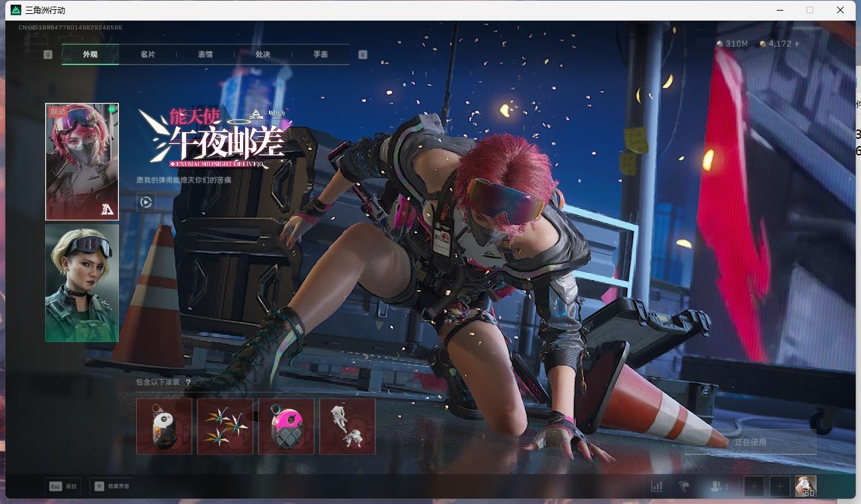This screenshot has width=861, height=504.
Task: Open the player avatar showing level 60
Action: [x=805, y=486]
